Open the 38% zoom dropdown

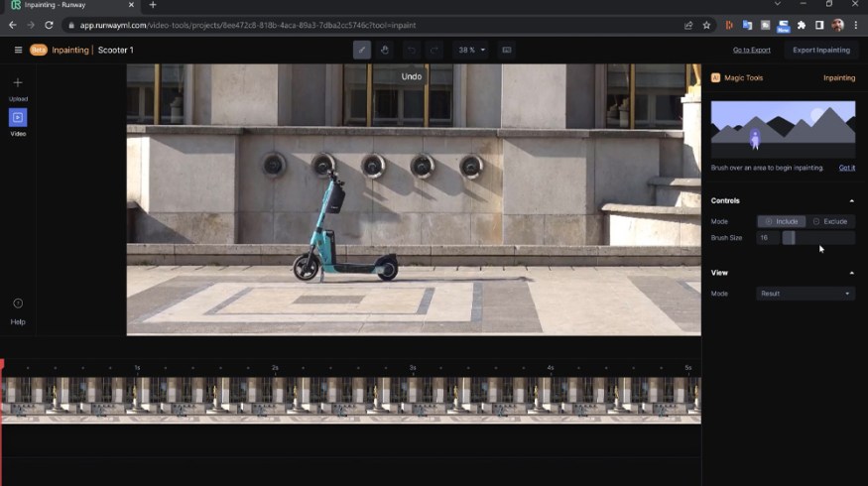pyautogui.click(x=470, y=50)
